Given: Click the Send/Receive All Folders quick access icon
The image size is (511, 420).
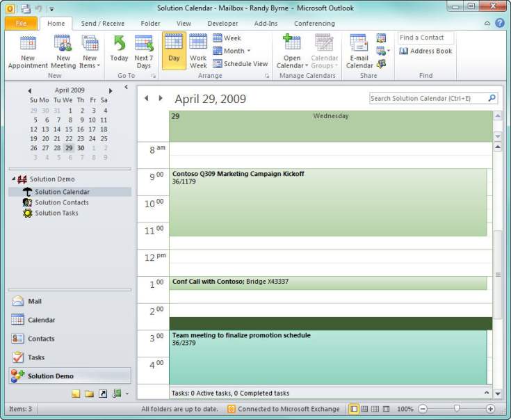Looking at the screenshot, I should tap(26, 8).
